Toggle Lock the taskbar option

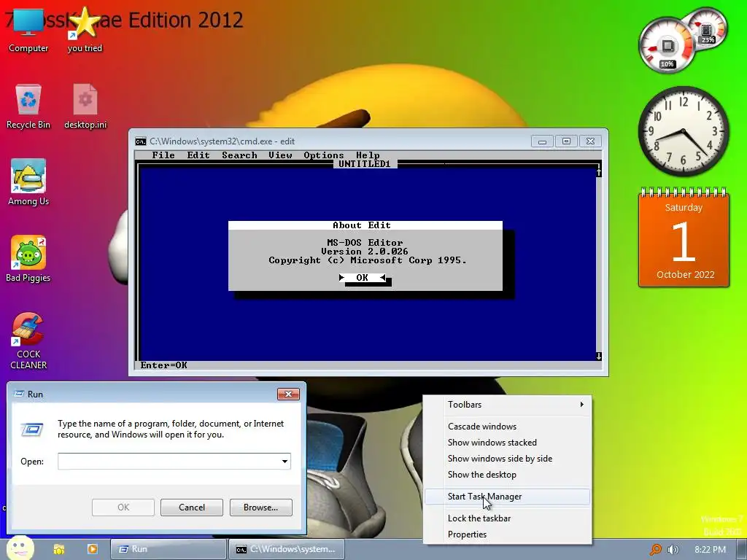point(507,518)
